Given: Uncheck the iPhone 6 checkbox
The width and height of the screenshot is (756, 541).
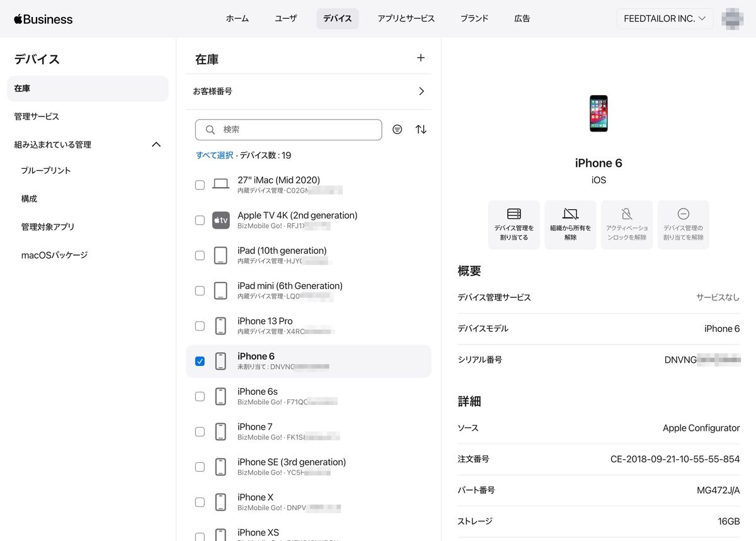Looking at the screenshot, I should click(x=200, y=362).
